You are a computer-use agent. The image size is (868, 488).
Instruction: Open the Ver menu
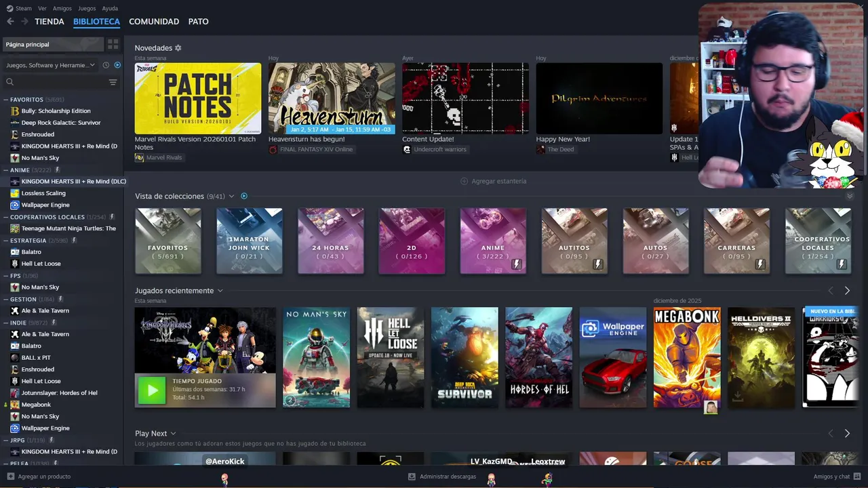(42, 8)
